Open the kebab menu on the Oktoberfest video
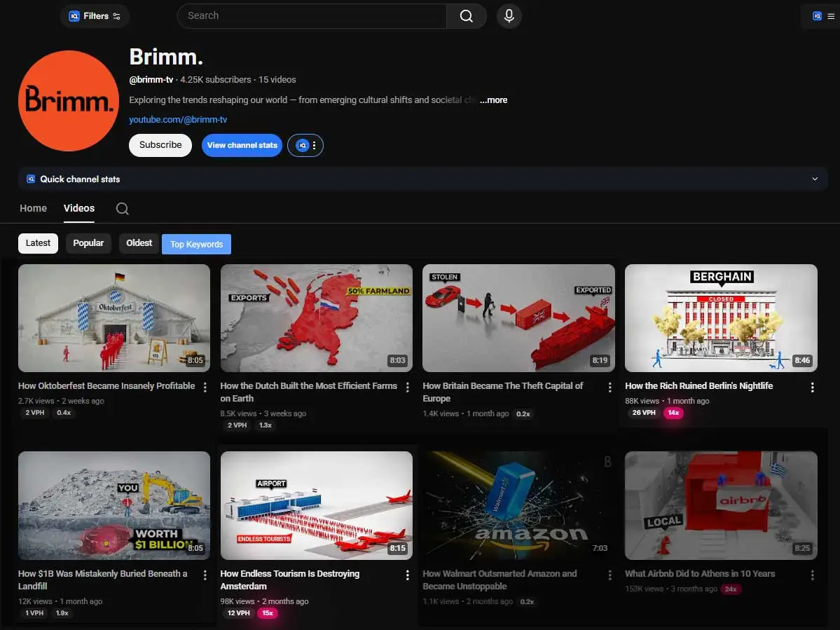This screenshot has width=840, height=630. (205, 386)
